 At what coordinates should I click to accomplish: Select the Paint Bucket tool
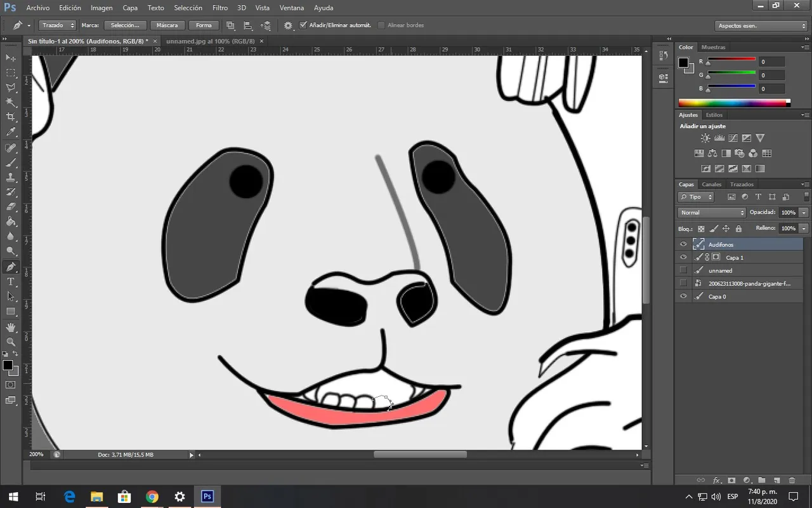click(11, 222)
